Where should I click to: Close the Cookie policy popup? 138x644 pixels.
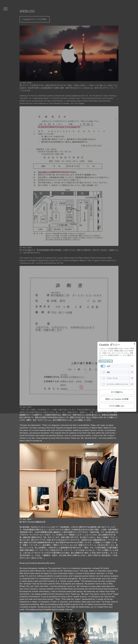point(134,344)
